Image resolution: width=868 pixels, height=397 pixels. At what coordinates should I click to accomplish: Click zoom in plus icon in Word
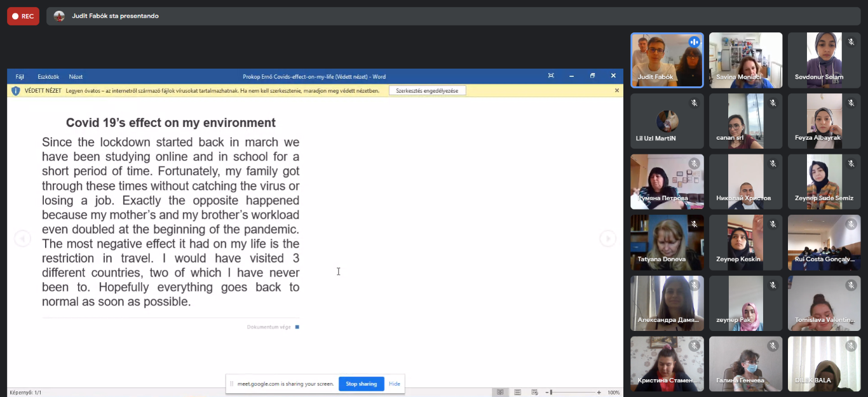click(x=599, y=393)
